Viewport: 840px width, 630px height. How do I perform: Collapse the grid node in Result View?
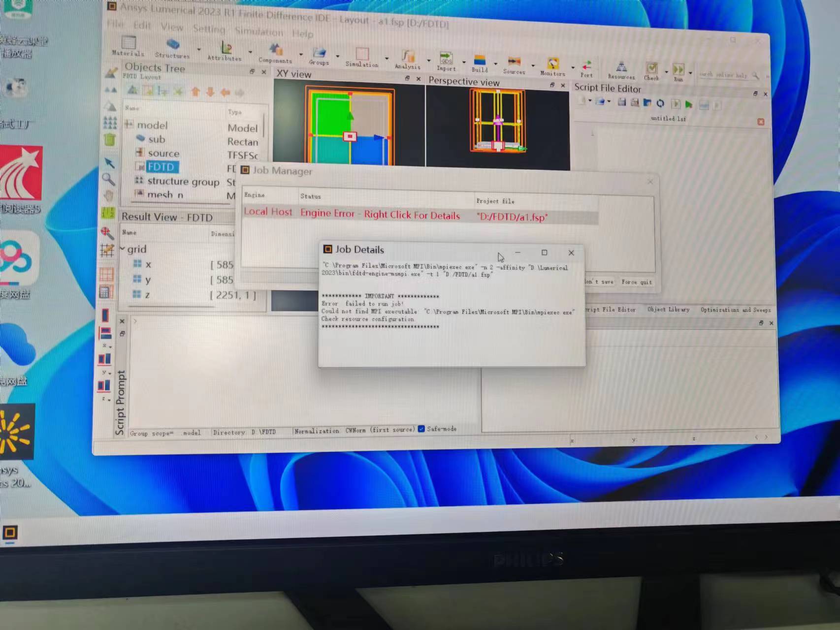point(123,249)
